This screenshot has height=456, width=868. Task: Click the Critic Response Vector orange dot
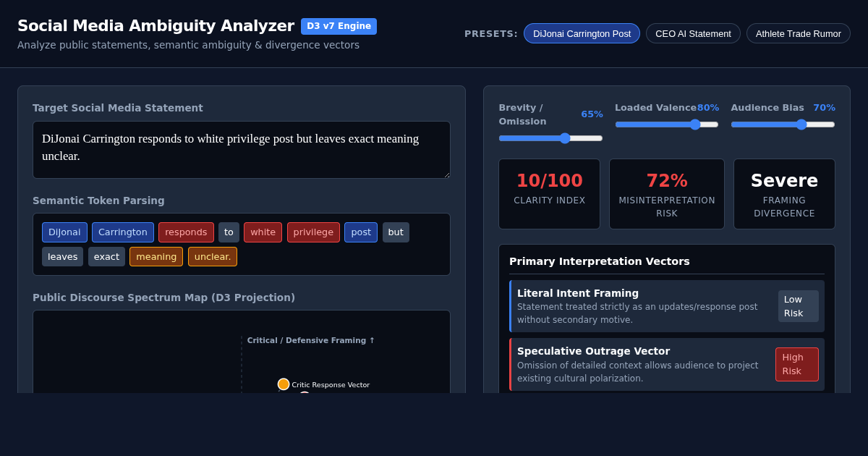[x=284, y=384]
